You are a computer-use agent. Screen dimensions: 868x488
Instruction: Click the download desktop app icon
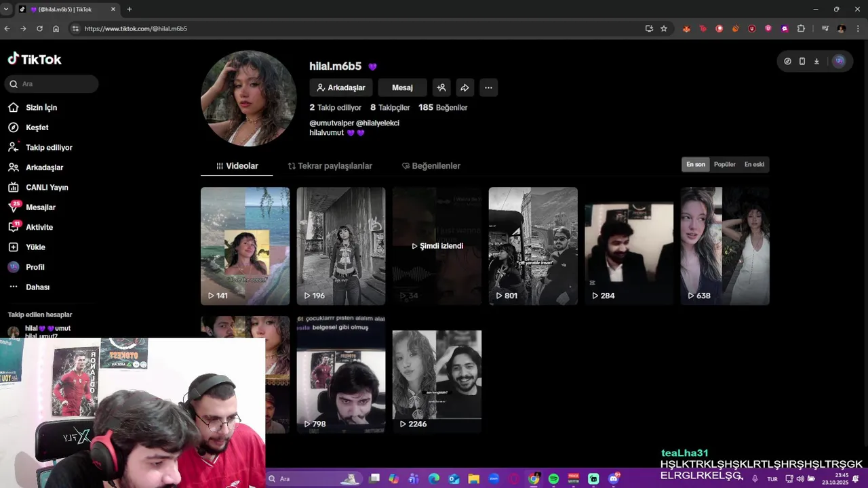(x=816, y=61)
